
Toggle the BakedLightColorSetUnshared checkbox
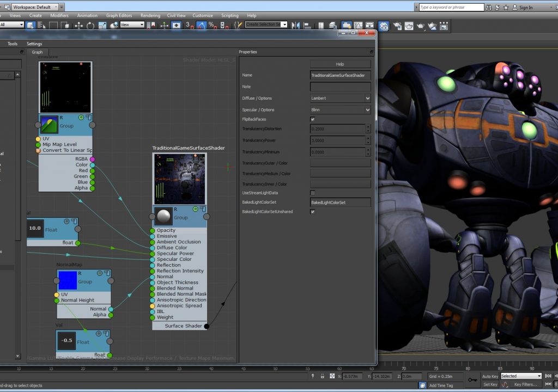312,212
